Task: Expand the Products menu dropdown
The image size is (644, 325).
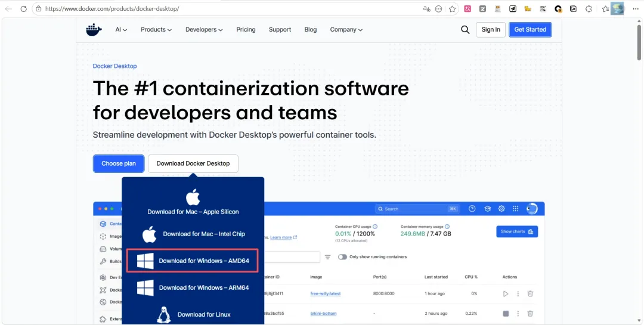Action: tap(156, 30)
